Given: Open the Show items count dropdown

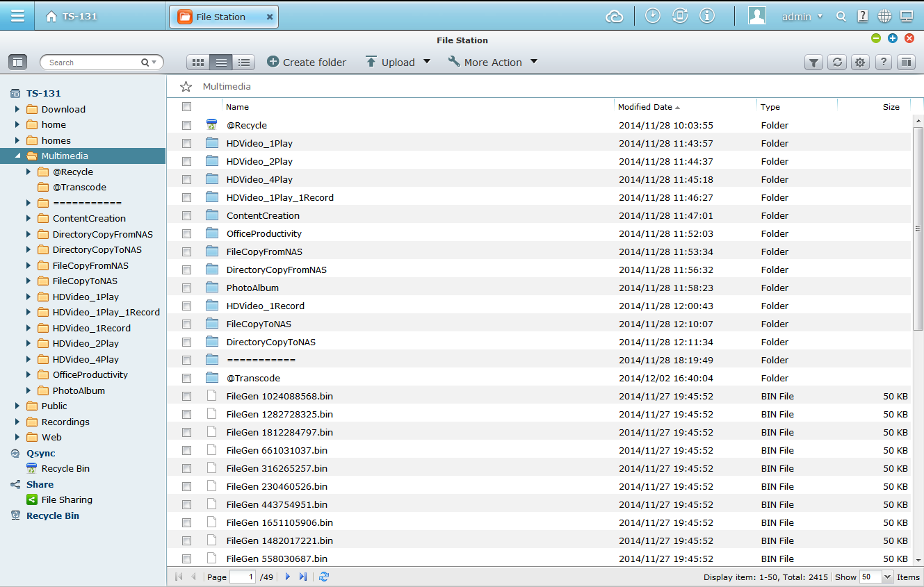Looking at the screenshot, I should [x=887, y=577].
